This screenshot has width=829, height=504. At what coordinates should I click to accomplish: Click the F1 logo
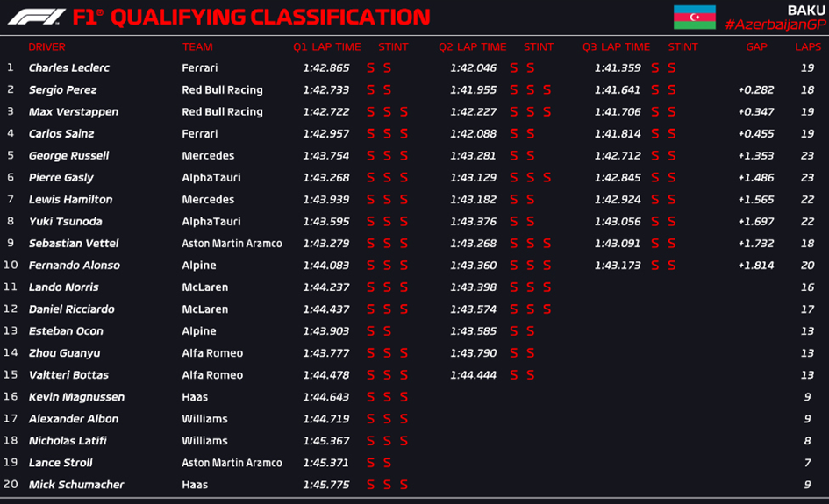click(36, 17)
